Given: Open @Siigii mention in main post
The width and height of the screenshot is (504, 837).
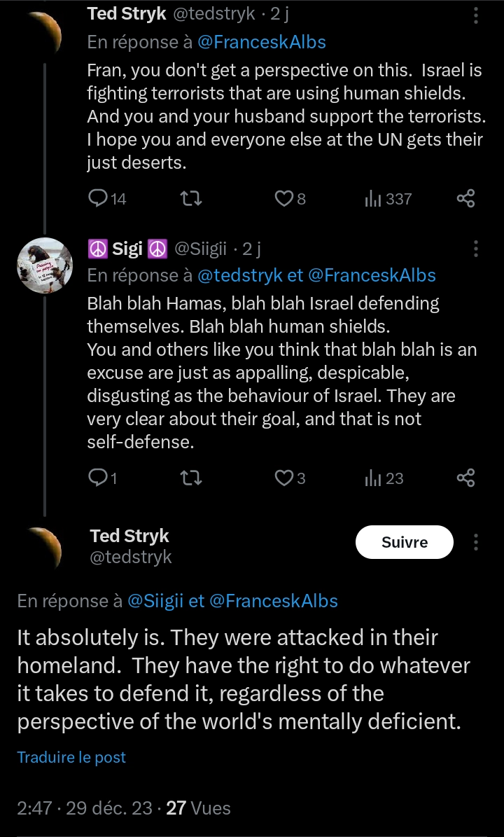Looking at the screenshot, I should point(155,601).
